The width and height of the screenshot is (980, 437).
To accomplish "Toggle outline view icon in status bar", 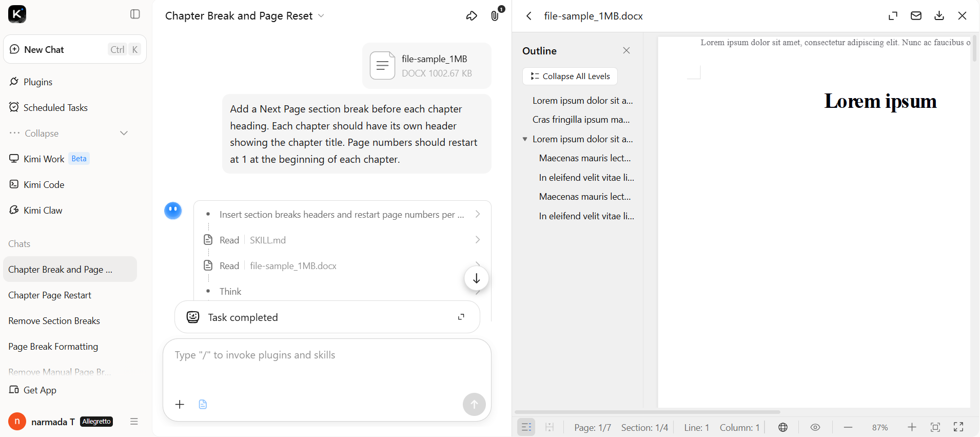I will [526, 427].
